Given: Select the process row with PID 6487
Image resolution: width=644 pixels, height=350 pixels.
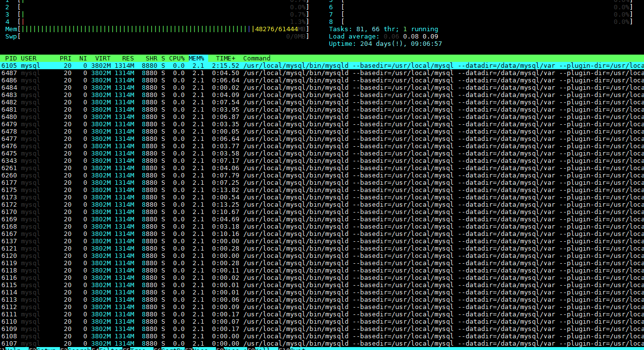Looking at the screenshot, I should pyautogui.click(x=322, y=73).
